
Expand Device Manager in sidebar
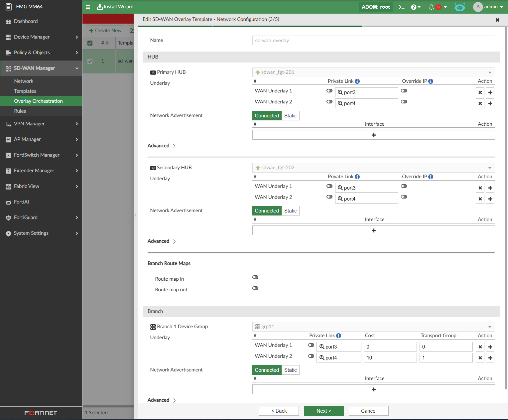click(x=41, y=37)
